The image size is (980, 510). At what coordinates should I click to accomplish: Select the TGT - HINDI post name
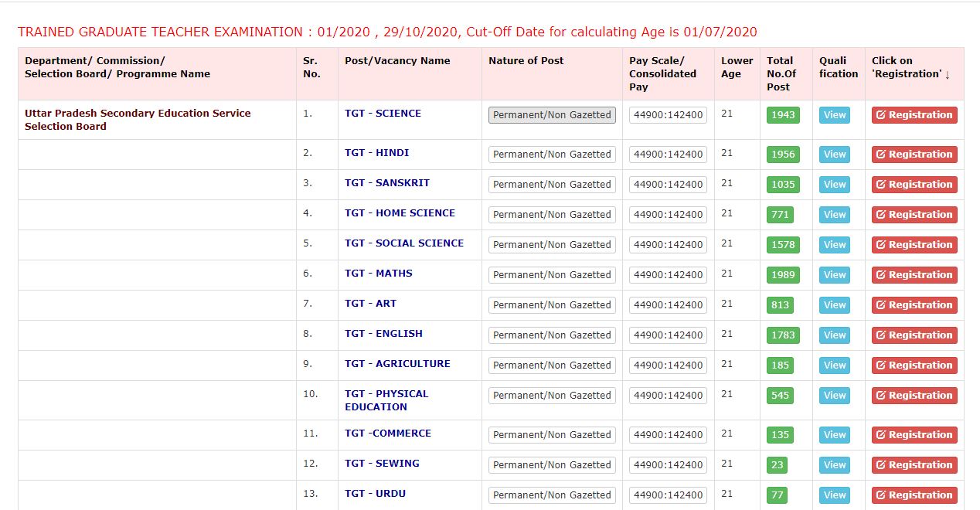[x=377, y=153]
